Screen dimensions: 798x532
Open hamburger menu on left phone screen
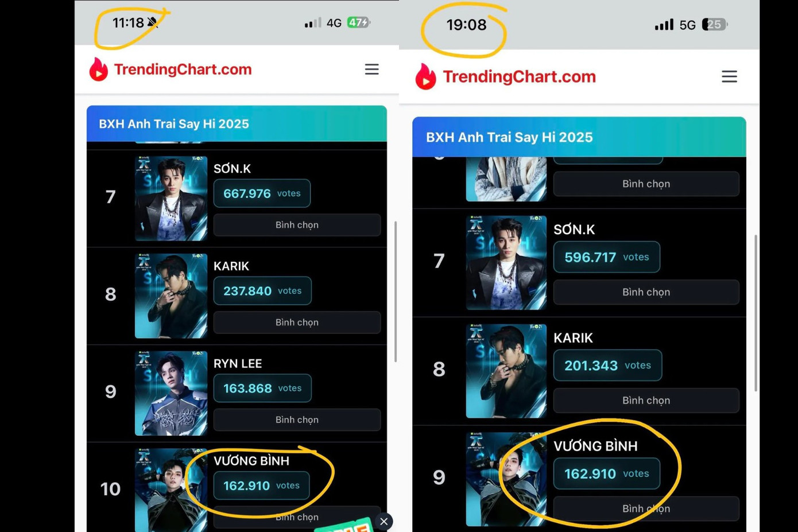371,69
